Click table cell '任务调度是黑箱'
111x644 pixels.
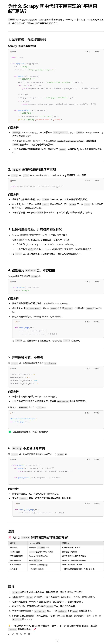point(16,556)
